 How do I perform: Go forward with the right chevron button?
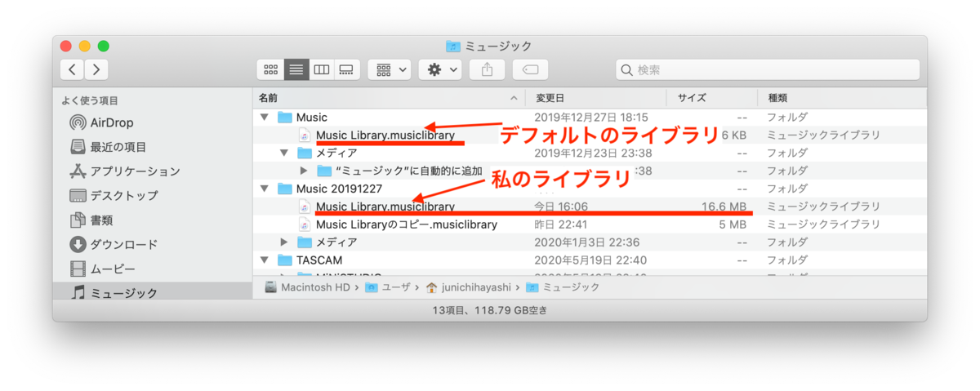[x=96, y=69]
